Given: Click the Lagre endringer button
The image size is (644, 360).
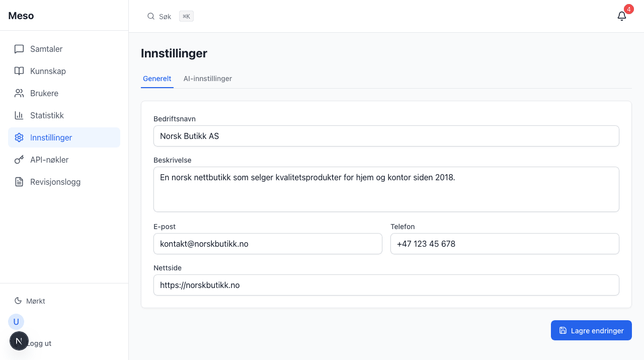Looking at the screenshot, I should pos(591,330).
